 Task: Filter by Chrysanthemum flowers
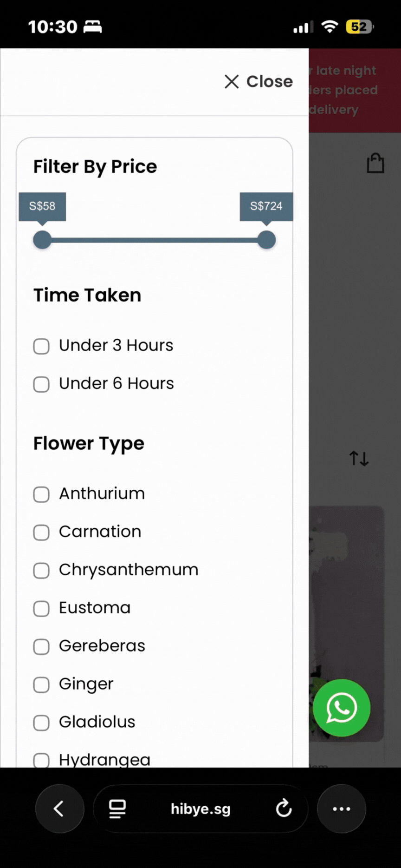tap(41, 570)
